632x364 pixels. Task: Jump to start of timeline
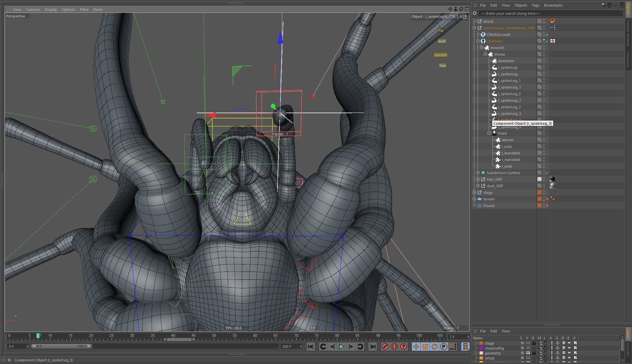(310, 347)
